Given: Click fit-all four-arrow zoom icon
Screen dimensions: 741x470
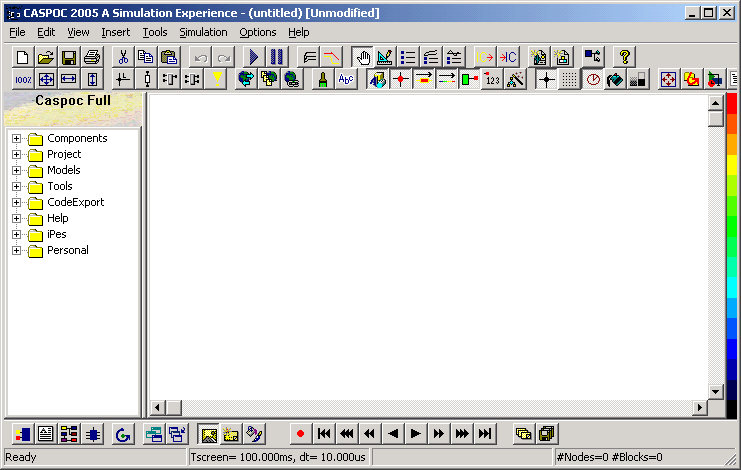Looking at the screenshot, I should [46, 79].
